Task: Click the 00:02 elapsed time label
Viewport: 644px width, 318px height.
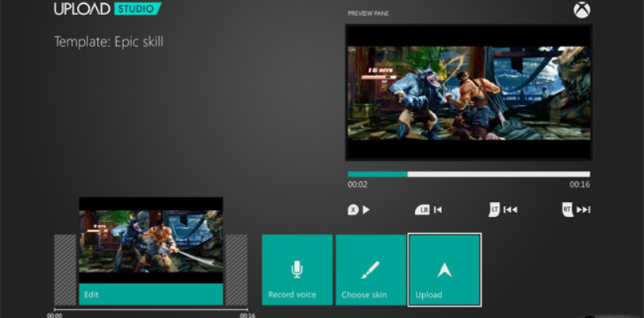Action: point(357,184)
